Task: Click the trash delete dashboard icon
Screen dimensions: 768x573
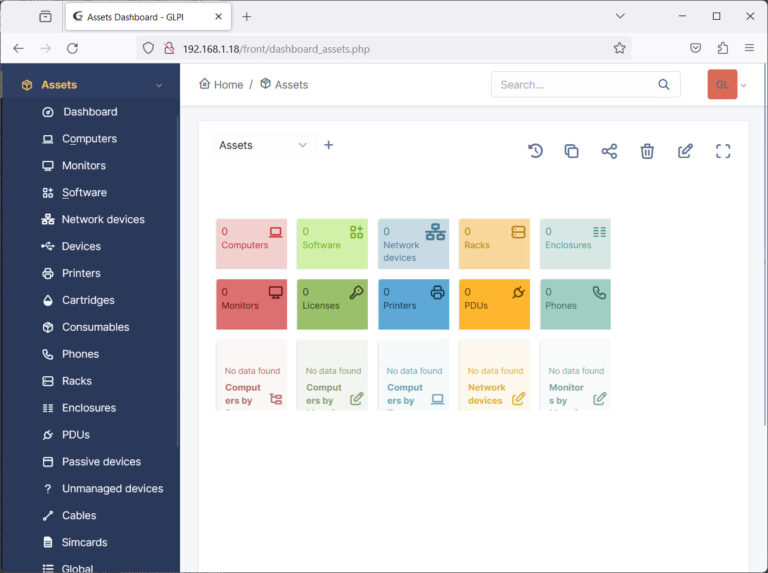Action: (x=647, y=151)
